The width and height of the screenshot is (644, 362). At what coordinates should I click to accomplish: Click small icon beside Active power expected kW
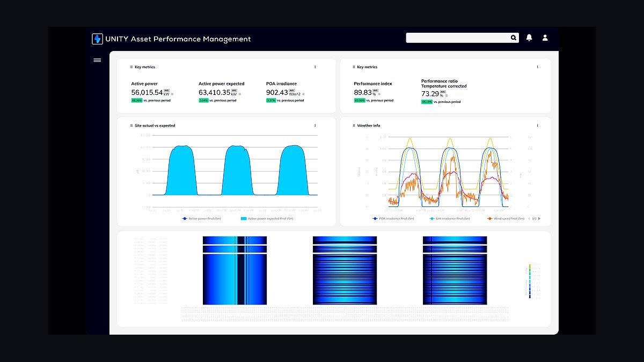click(x=240, y=94)
